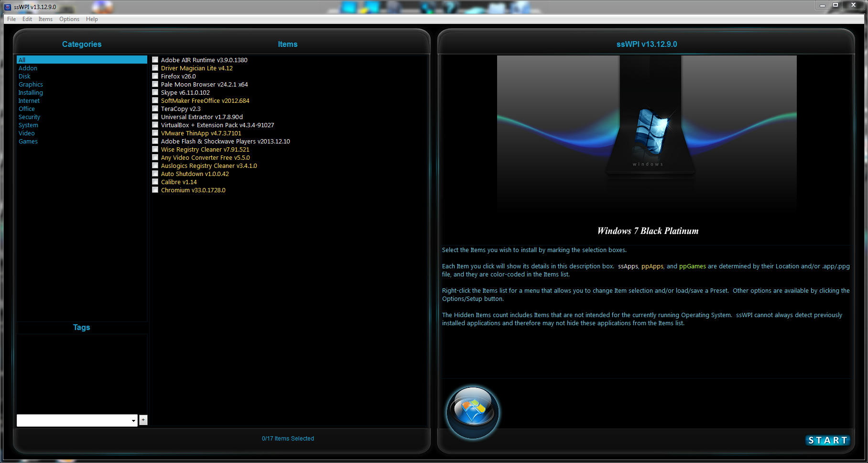Image resolution: width=868 pixels, height=463 pixels.
Task: Open the Options menu
Action: (x=69, y=19)
